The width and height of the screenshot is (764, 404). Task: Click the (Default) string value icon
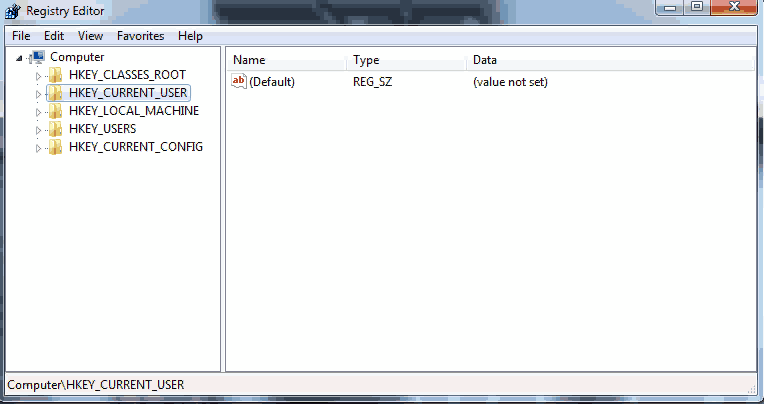[239, 81]
